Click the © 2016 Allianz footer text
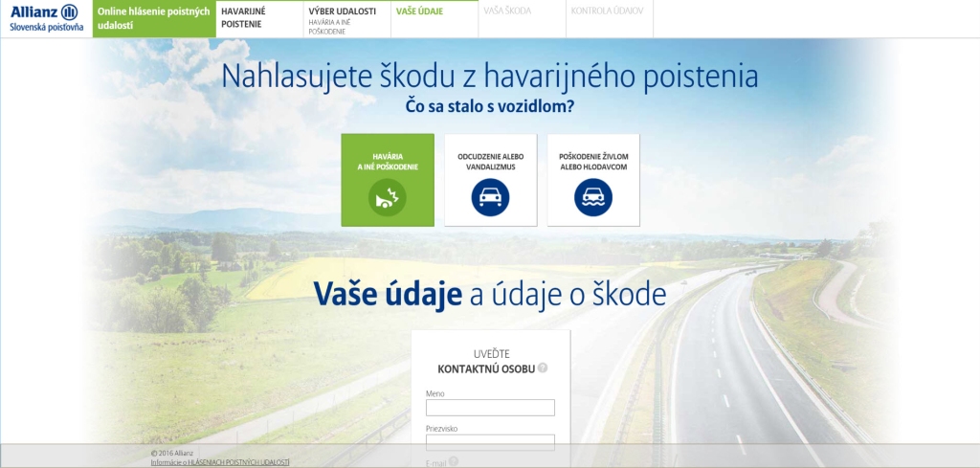The height and width of the screenshot is (468, 980). 172,453
